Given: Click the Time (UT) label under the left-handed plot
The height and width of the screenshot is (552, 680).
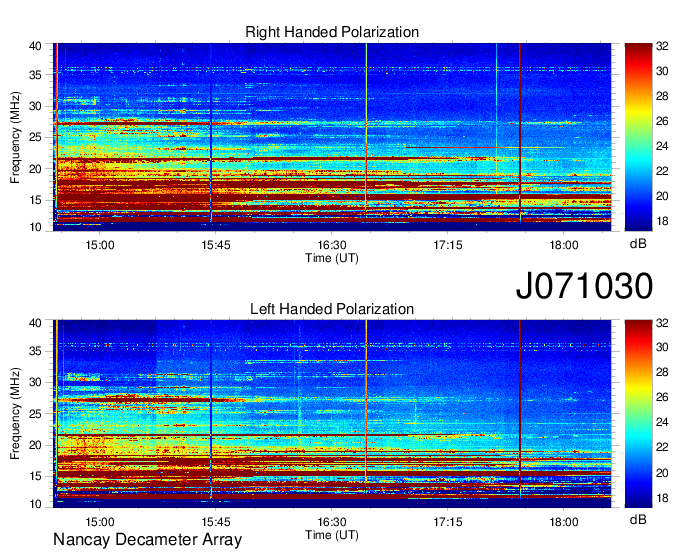Looking at the screenshot, I should (332, 535).
